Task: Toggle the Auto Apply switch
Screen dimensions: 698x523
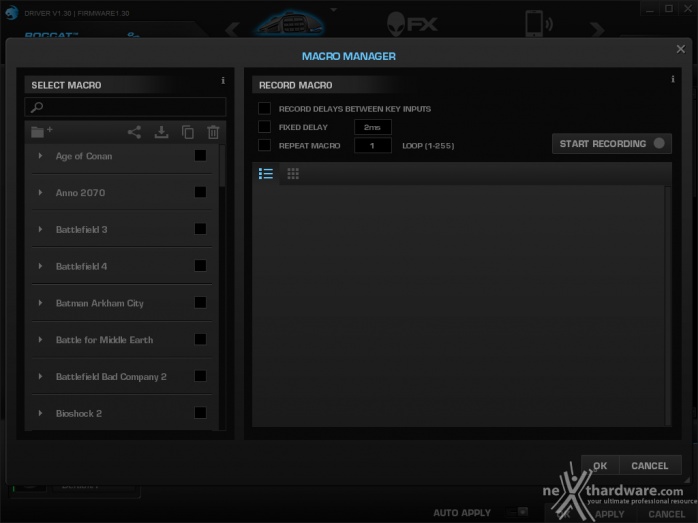Action: (x=517, y=512)
